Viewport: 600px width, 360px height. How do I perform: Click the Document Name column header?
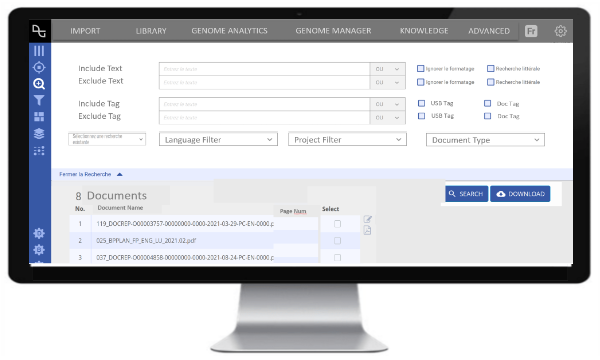(120, 208)
